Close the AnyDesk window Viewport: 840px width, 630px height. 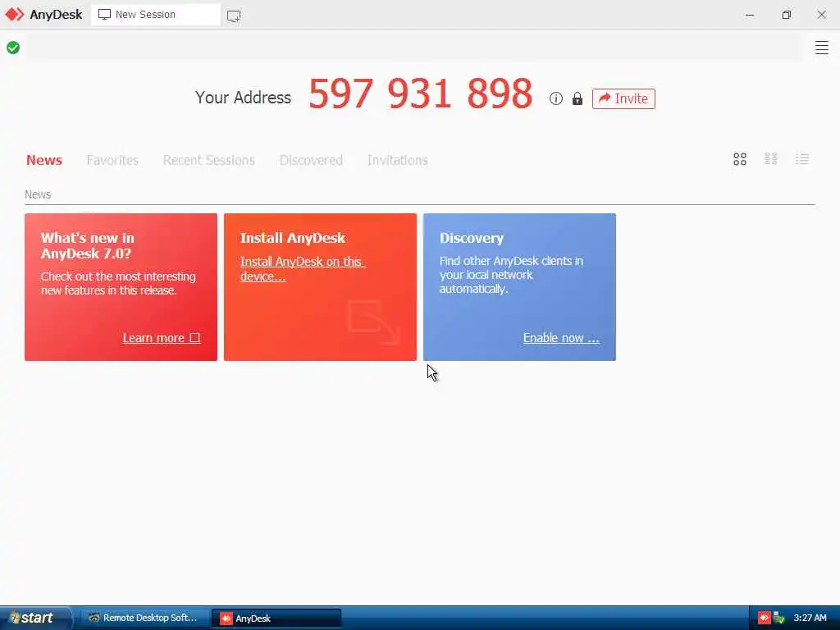pos(821,15)
